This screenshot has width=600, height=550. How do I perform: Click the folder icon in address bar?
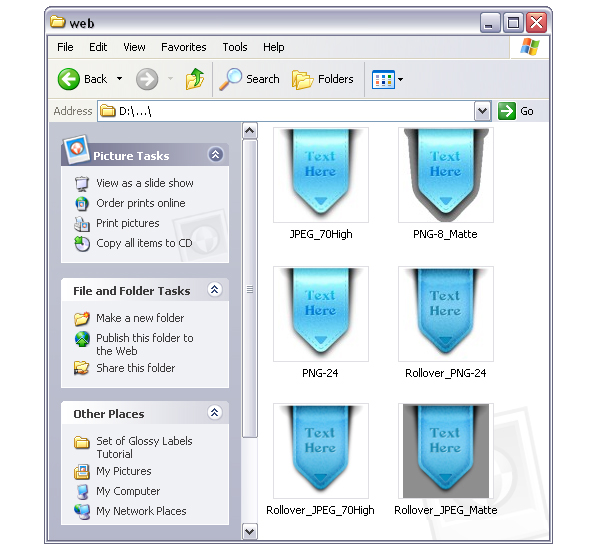[108, 111]
